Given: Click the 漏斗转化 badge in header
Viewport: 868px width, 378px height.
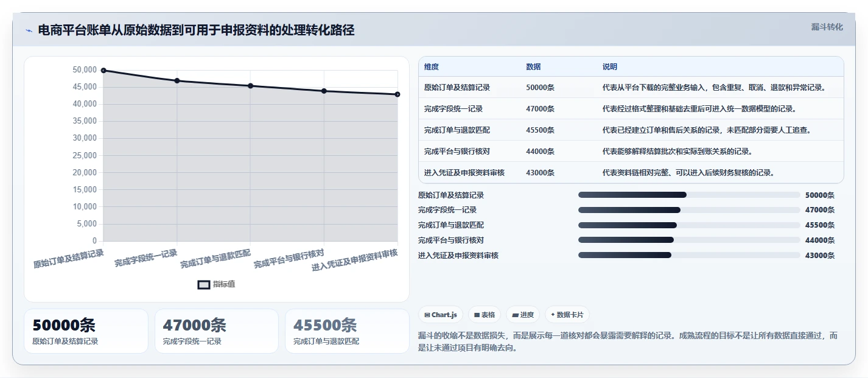Looking at the screenshot, I should [827, 27].
